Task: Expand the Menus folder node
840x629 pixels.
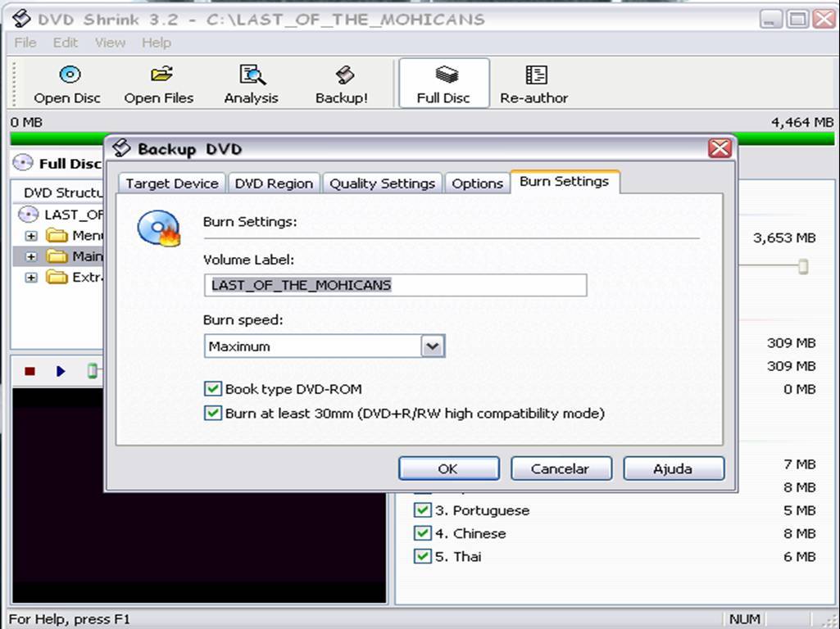Action: click(x=31, y=236)
